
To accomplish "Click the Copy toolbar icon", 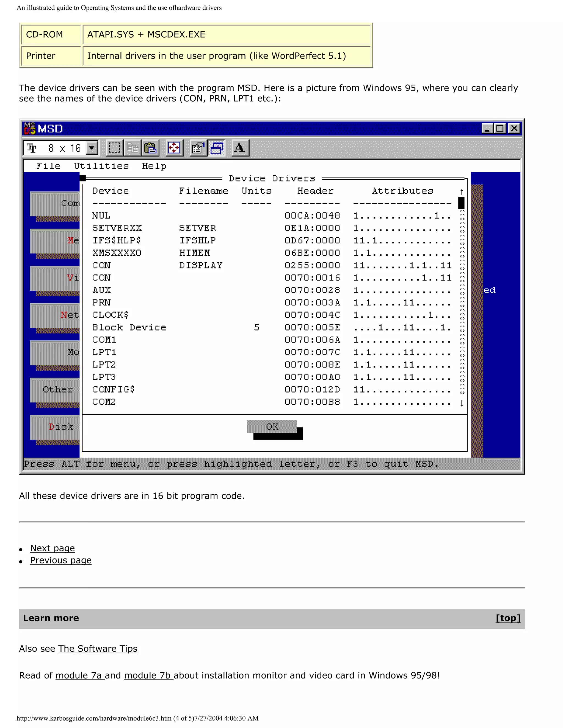I will [x=133, y=148].
